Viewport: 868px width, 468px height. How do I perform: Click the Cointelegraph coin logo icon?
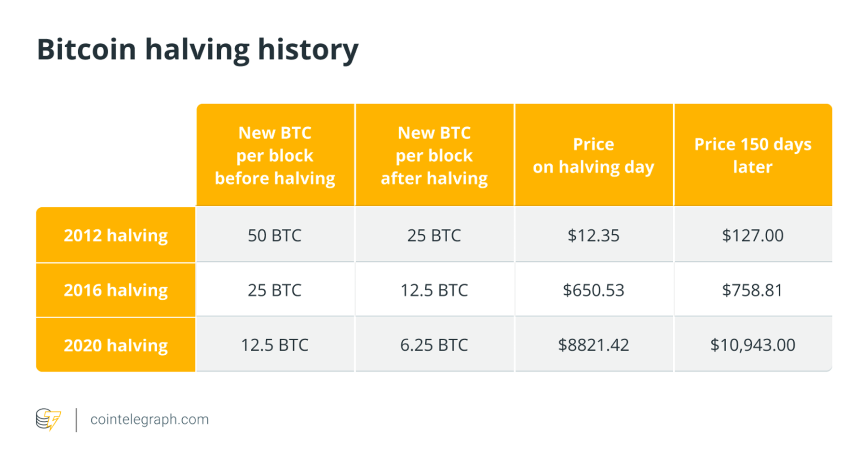(48, 419)
